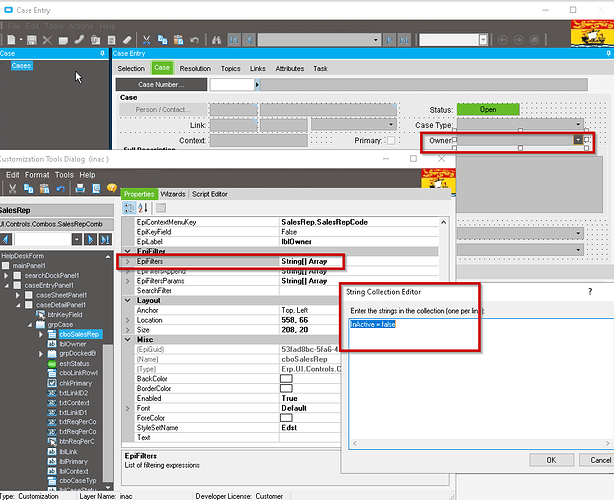Check the caseDetailPanel1 box in the tree
This screenshot has width=614, height=500.
tap(29, 305)
